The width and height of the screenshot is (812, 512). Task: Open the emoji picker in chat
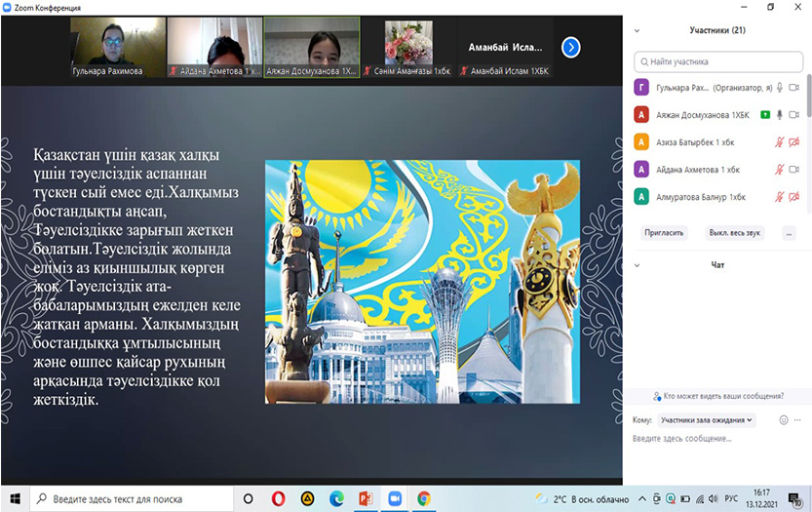tap(783, 420)
